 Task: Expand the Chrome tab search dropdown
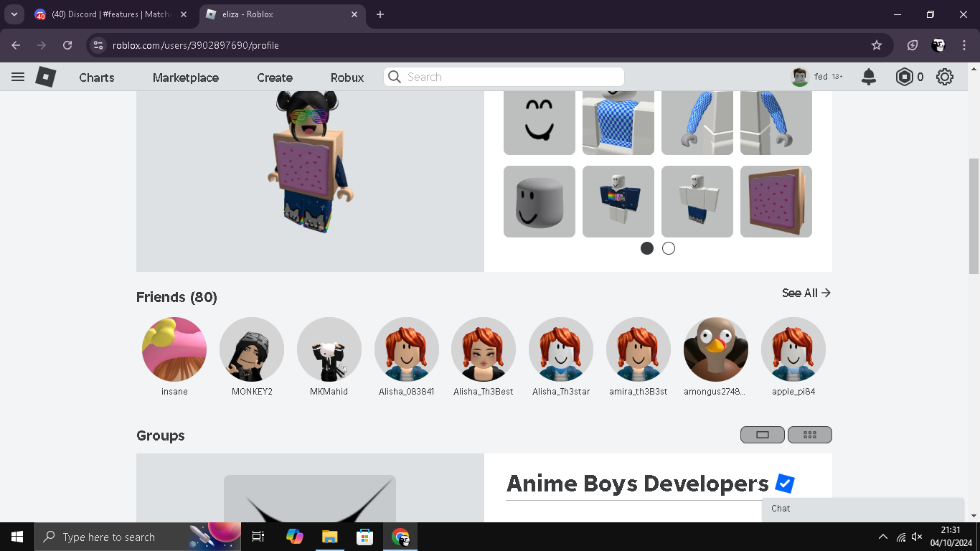[x=14, y=14]
